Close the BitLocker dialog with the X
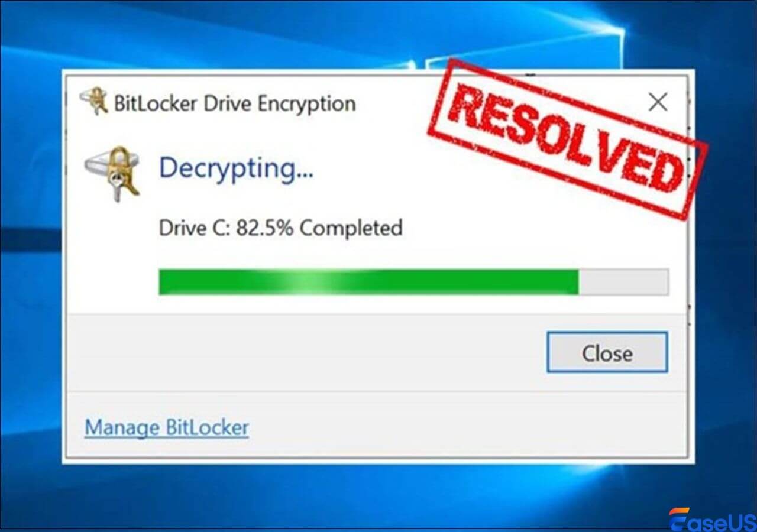Image resolution: width=757 pixels, height=532 pixels. click(x=658, y=102)
